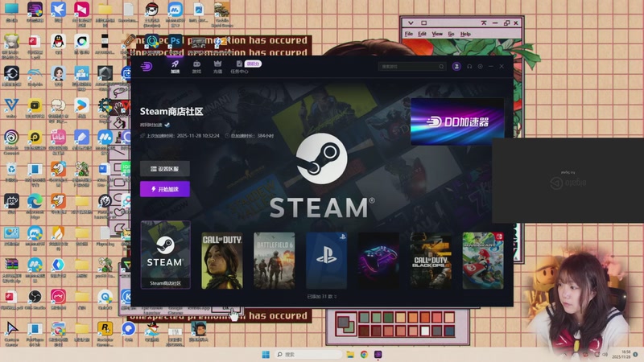644x362 pixels.
Task: Open the Windows Start button
Action: (266, 354)
